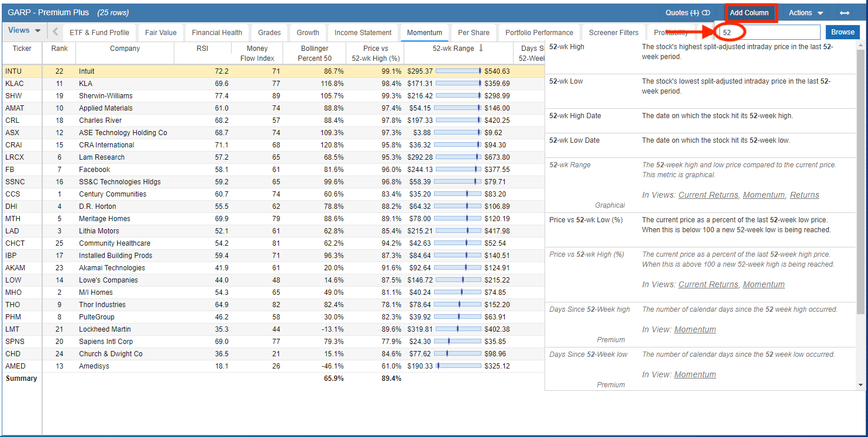This screenshot has width=868, height=437.
Task: Open the Financial Health tab
Action: 217,33
